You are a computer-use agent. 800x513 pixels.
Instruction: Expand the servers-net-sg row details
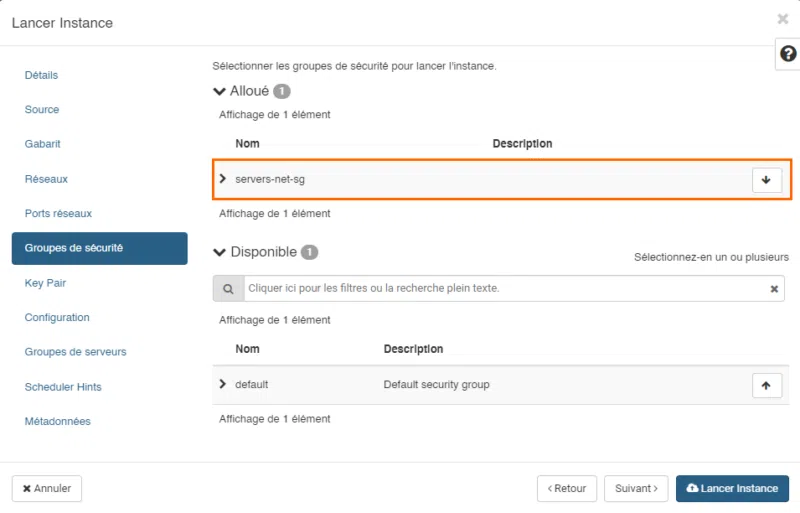pos(223,179)
